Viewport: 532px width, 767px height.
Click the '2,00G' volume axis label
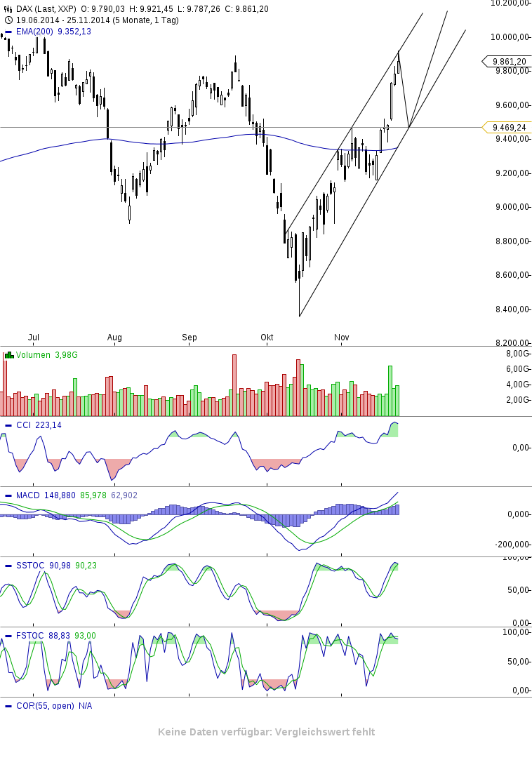click(517, 400)
